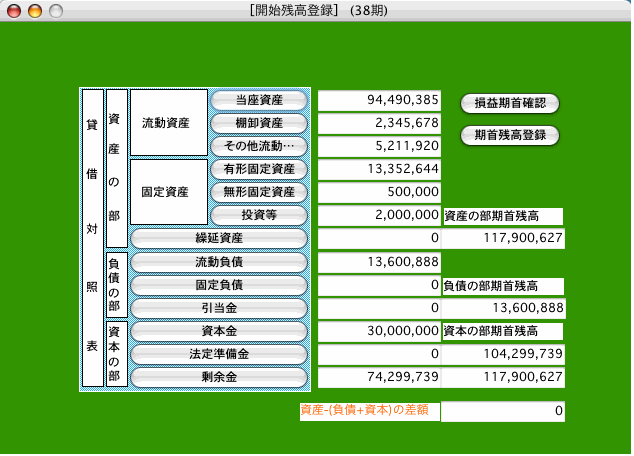The height and width of the screenshot is (456, 634).
Task: Click the 剰余金 button
Action: click(218, 377)
